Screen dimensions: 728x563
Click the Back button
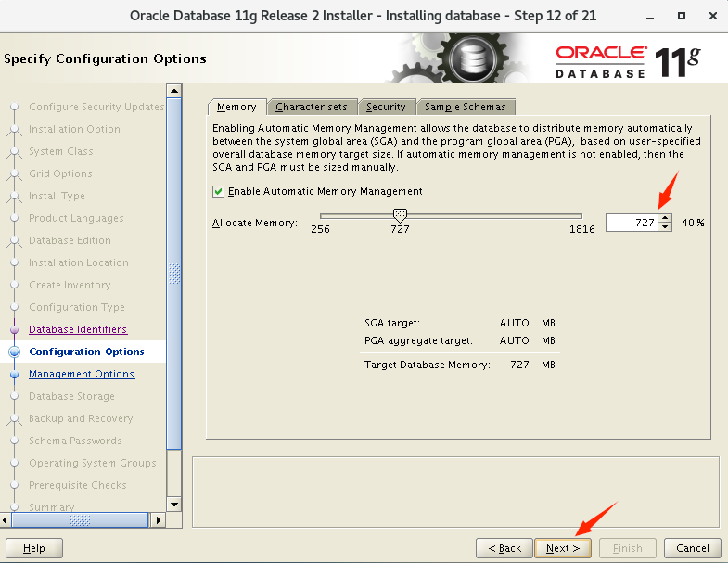[504, 548]
